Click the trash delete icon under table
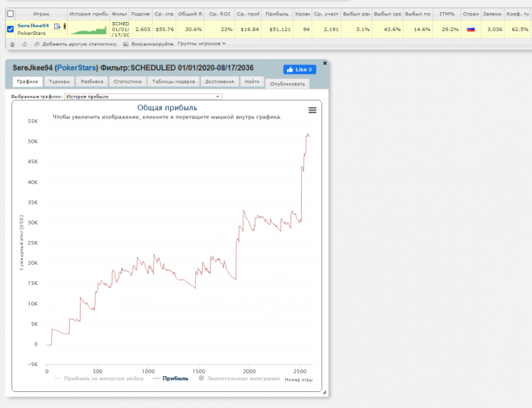532x408 pixels. coord(13,44)
